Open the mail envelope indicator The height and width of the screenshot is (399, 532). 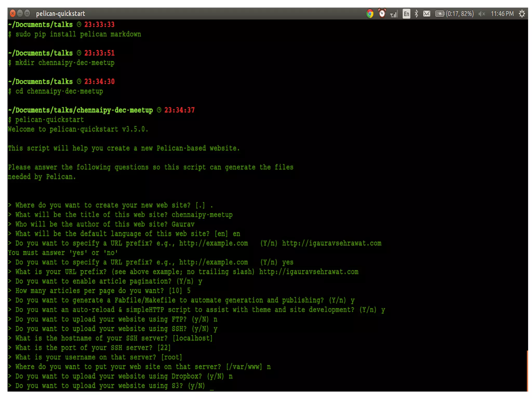coord(427,14)
